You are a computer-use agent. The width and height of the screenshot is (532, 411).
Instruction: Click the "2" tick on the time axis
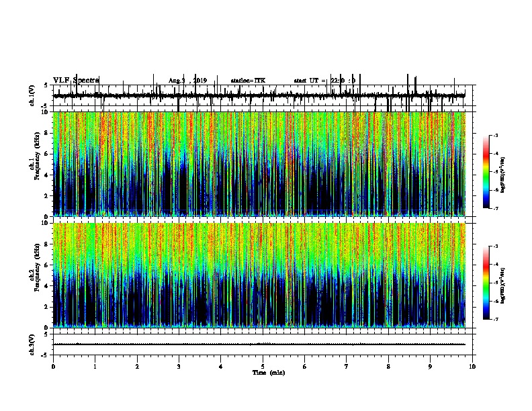[137, 367]
